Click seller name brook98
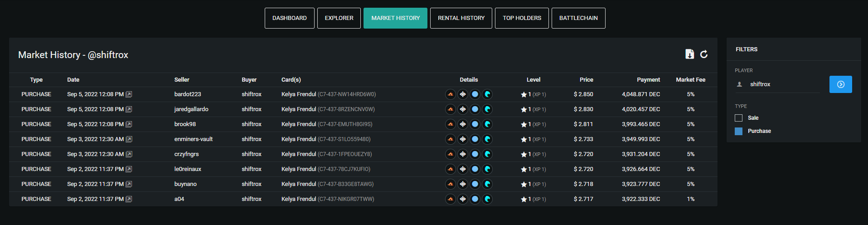 click(x=185, y=124)
